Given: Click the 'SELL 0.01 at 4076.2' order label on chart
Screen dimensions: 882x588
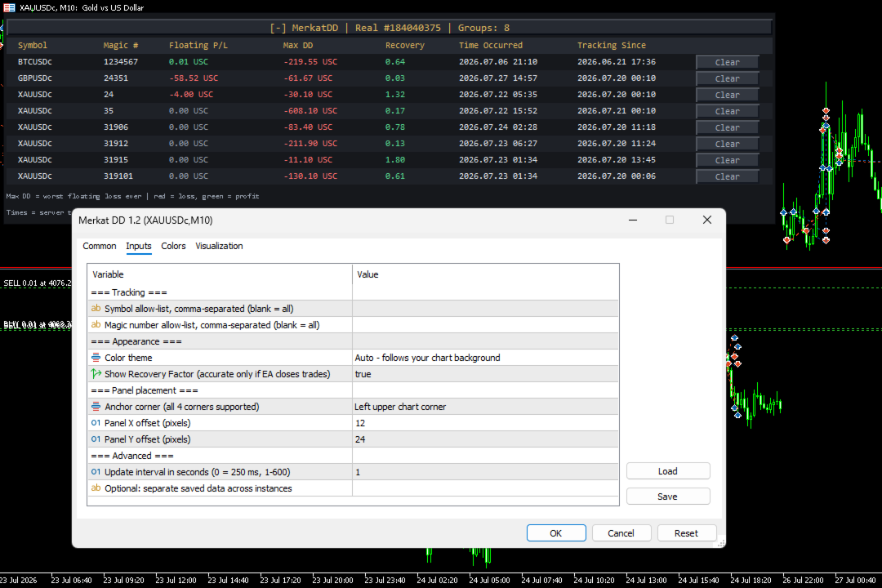Looking at the screenshot, I should 37,283.
